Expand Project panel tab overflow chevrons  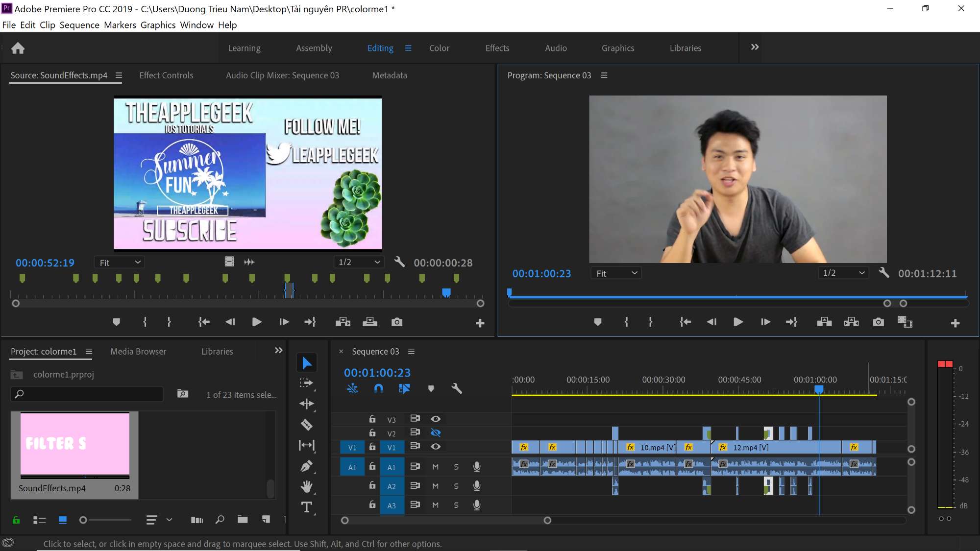pyautogui.click(x=278, y=350)
